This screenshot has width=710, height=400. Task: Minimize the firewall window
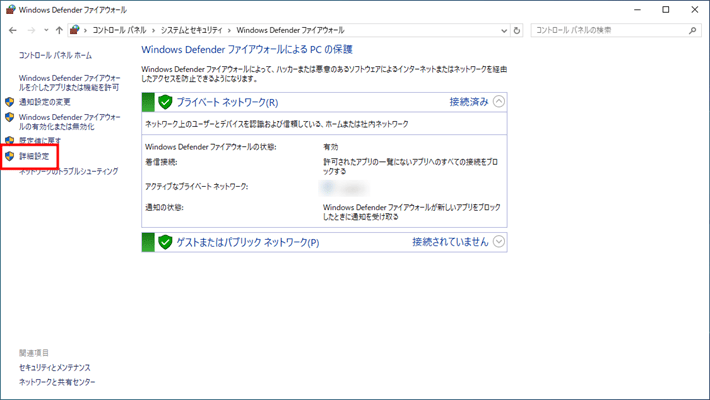coord(638,10)
